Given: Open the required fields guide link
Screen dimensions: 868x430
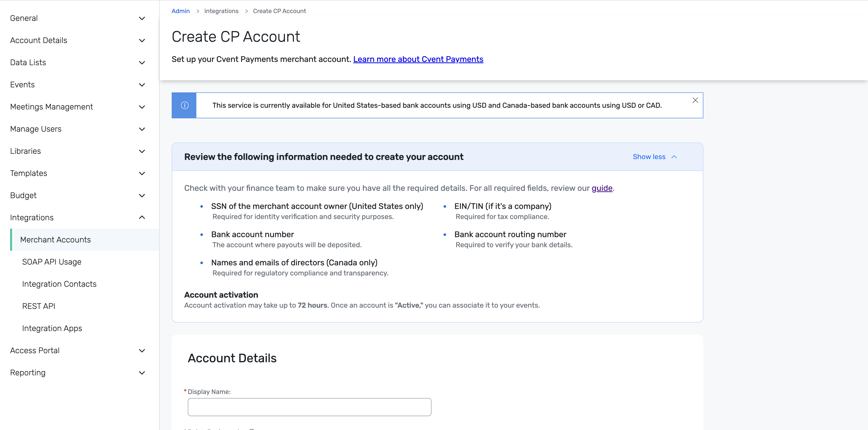Looking at the screenshot, I should click(602, 188).
